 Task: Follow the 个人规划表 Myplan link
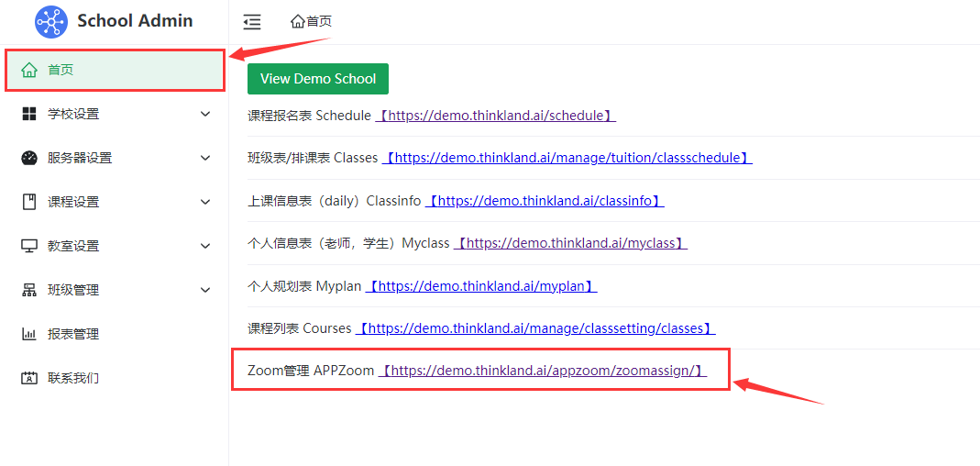click(x=480, y=286)
